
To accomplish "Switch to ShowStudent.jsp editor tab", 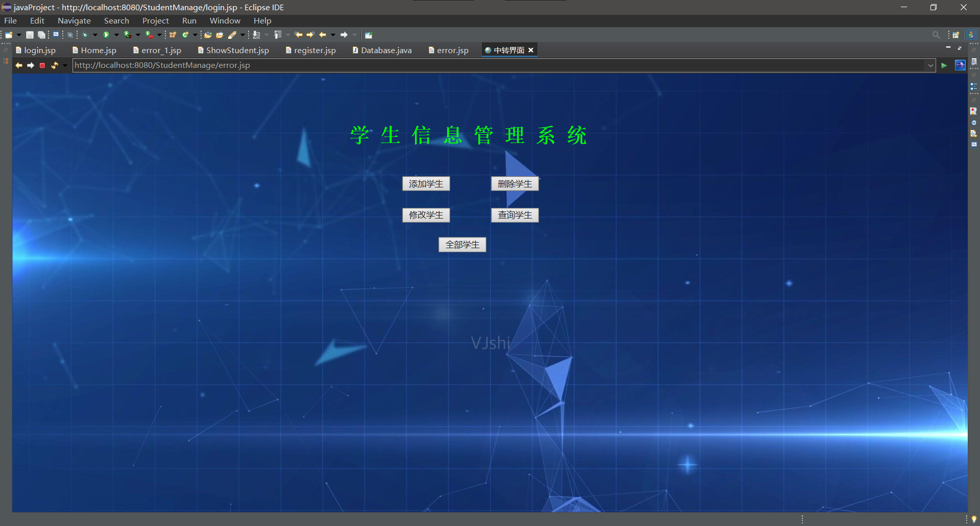I will pos(233,50).
